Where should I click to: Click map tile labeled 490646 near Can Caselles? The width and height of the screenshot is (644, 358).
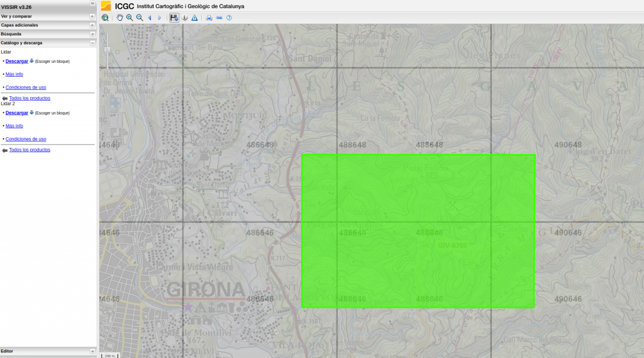click(568, 233)
